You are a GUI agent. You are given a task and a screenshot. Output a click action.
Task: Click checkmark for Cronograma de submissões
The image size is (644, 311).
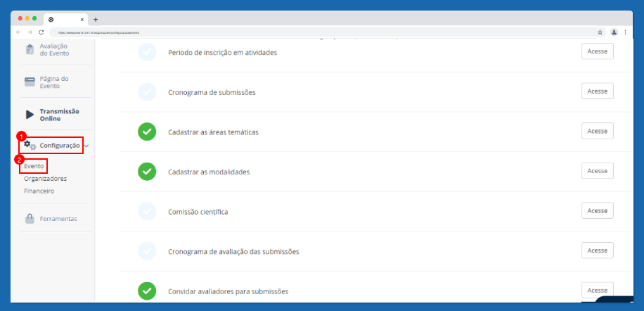147,92
